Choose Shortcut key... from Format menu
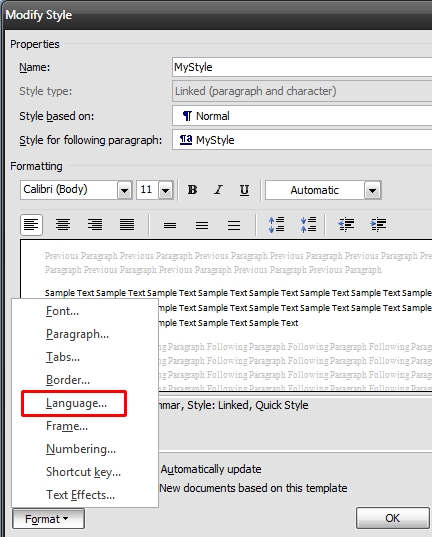 click(x=85, y=472)
